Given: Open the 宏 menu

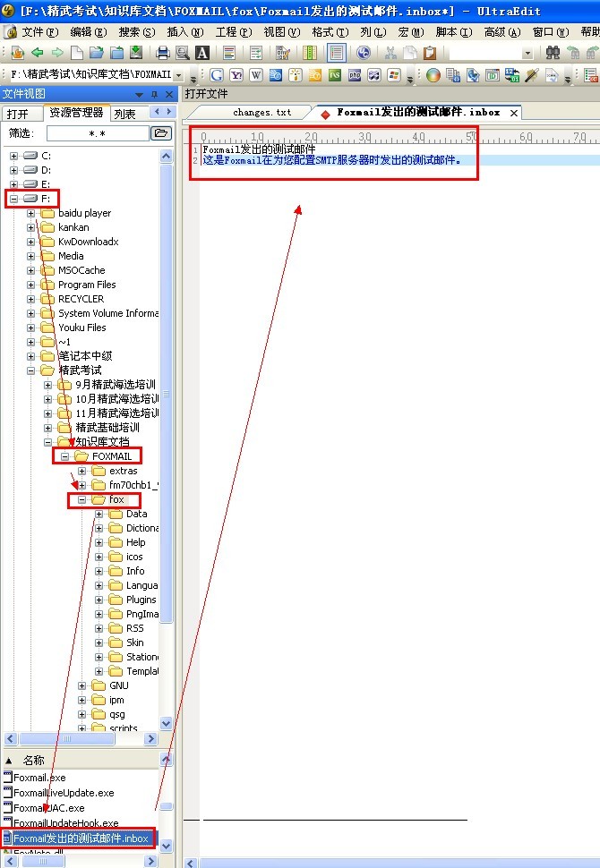Looking at the screenshot, I should tap(411, 32).
